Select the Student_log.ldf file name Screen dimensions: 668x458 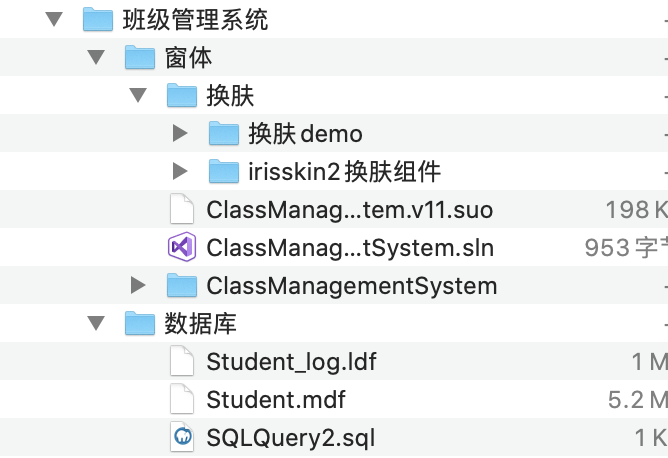[291, 362]
